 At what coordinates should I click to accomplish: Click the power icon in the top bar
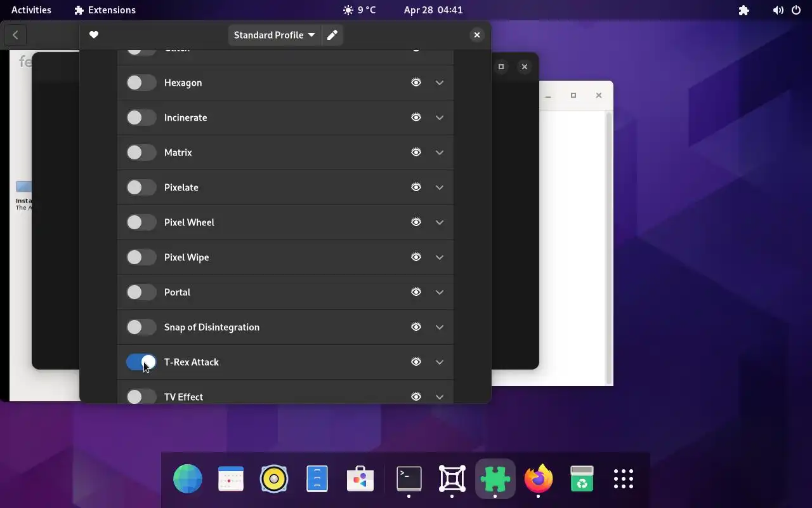pyautogui.click(x=796, y=10)
